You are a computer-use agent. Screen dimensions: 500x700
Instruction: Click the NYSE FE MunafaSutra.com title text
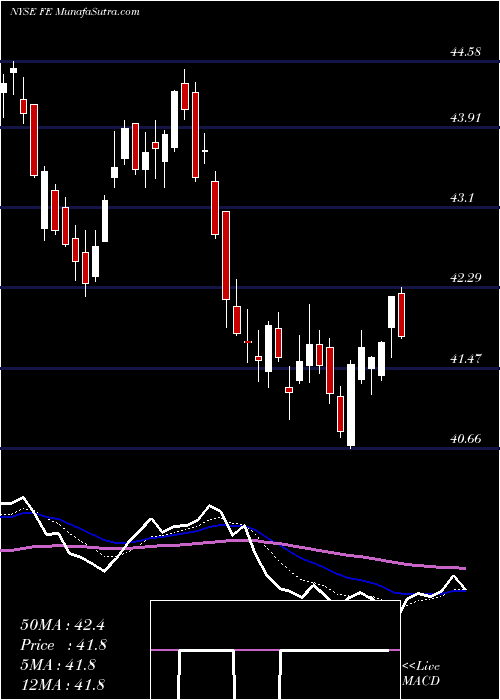pos(75,12)
